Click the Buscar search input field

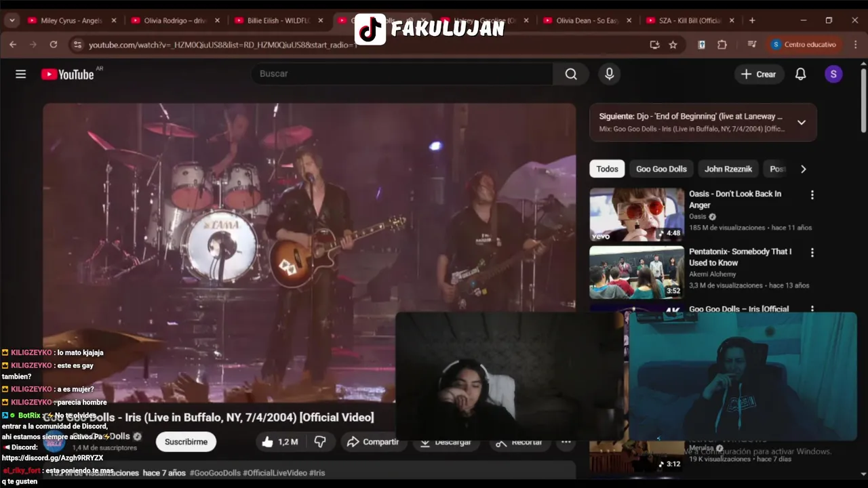[401, 74]
